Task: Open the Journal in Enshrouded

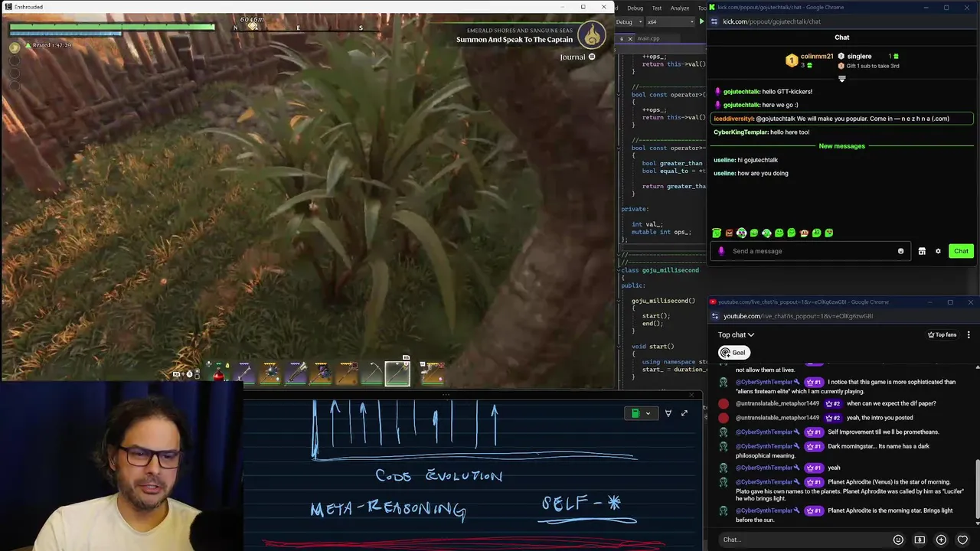Action: 577,57
